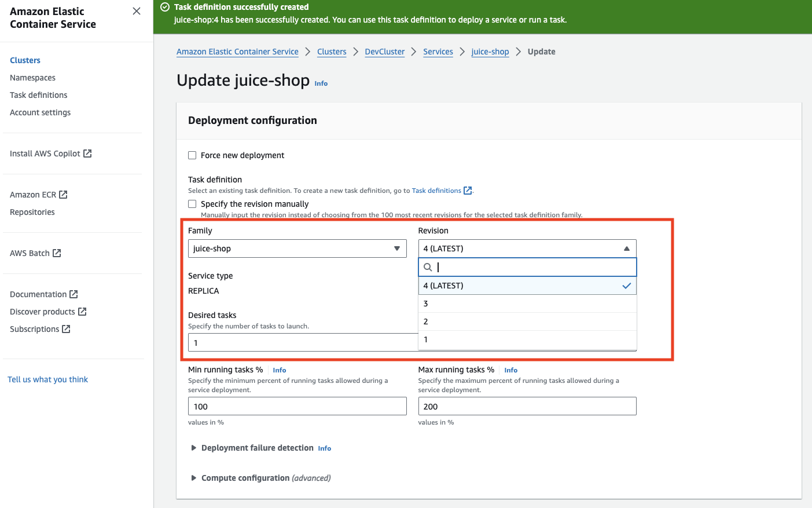Click external link icon beside Documentation
The height and width of the screenshot is (508, 812).
74,294
